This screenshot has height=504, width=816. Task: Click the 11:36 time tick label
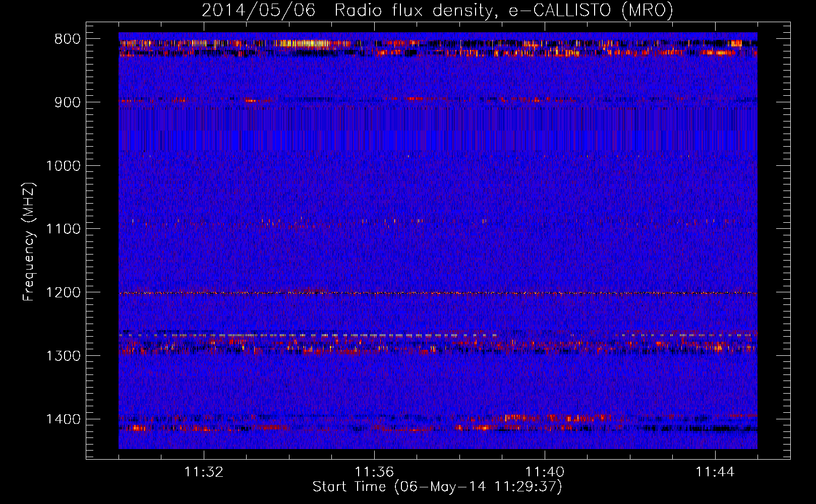tap(374, 472)
